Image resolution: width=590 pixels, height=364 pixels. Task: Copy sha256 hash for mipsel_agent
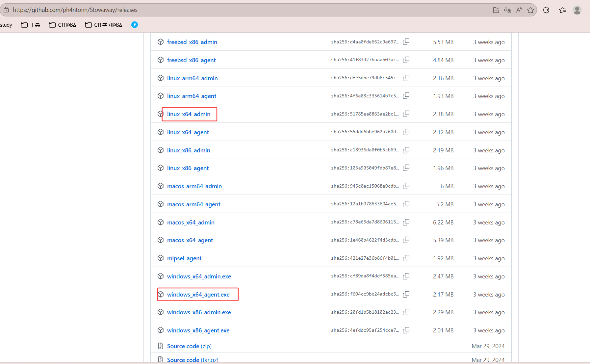[x=406, y=258]
